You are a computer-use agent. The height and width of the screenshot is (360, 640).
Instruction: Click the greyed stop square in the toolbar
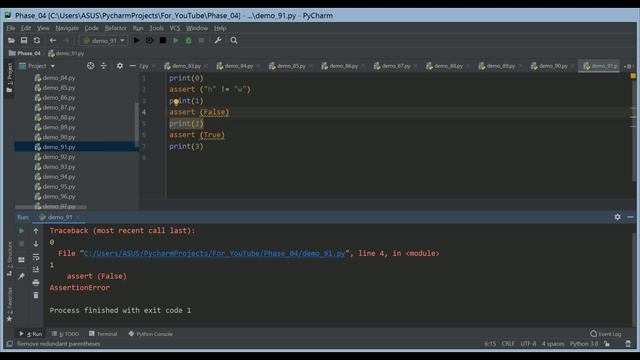(201, 40)
